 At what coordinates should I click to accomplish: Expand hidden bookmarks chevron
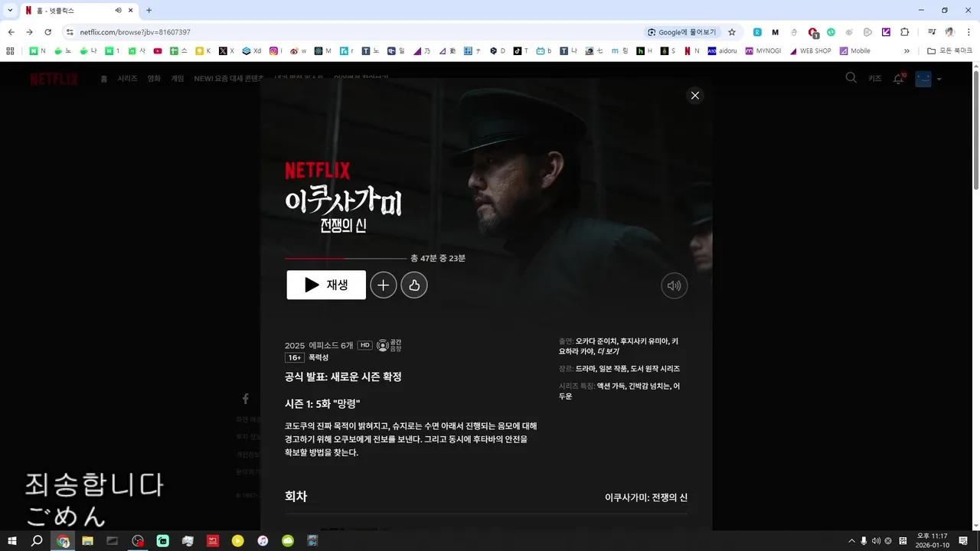point(906,51)
